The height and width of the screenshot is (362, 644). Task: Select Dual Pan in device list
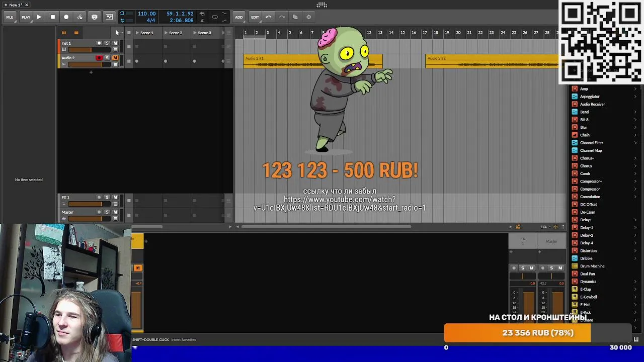tap(587, 274)
